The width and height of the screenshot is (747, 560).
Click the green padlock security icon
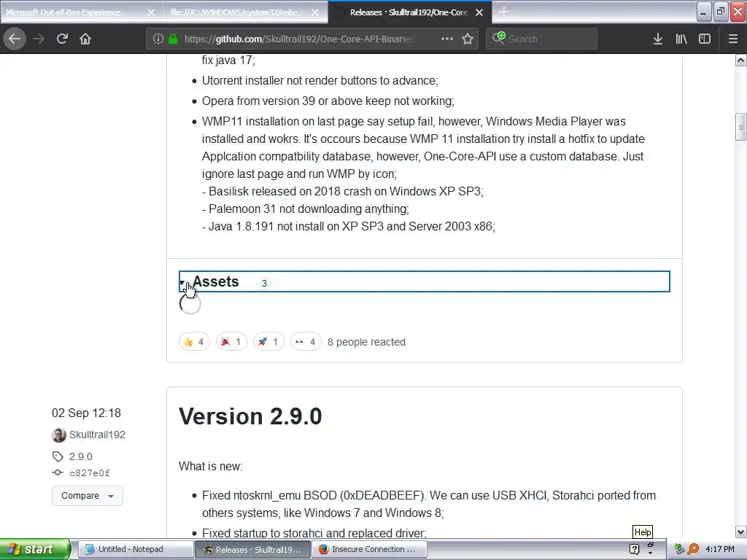click(x=173, y=39)
